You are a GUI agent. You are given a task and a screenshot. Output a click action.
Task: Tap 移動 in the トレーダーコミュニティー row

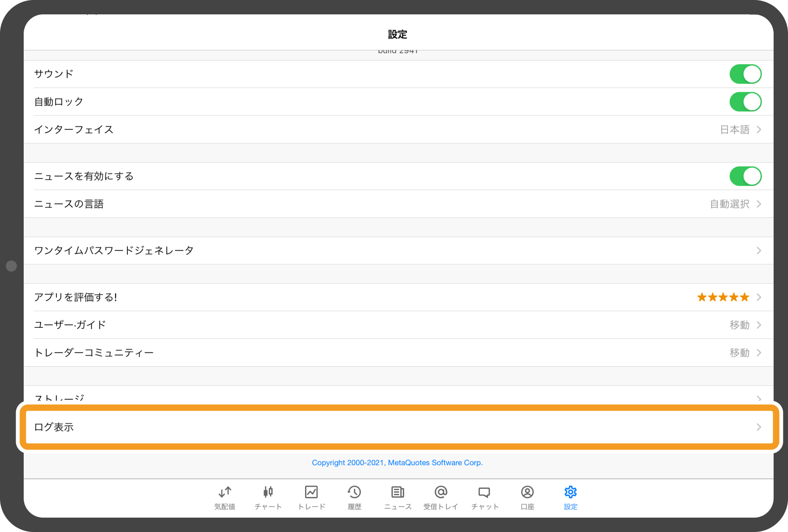[739, 353]
